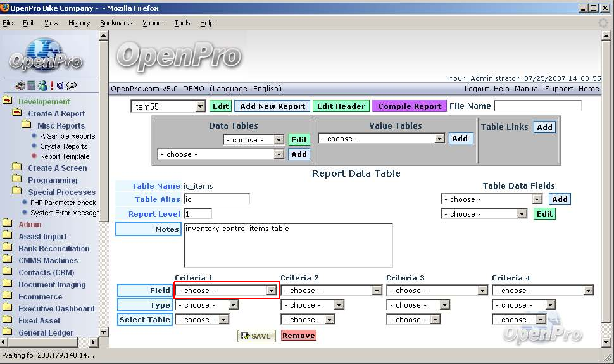This screenshot has width=614, height=364.
Task: Open the item55 report dropdown
Action: pos(168,106)
